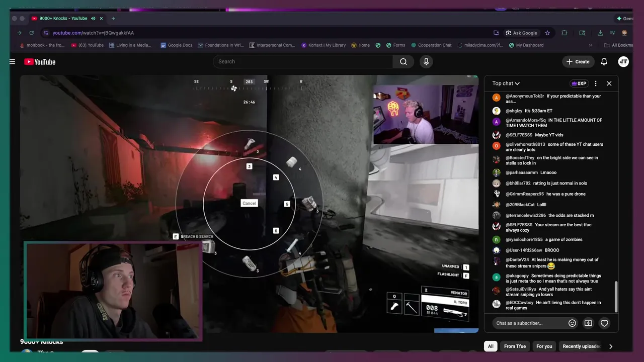Open the browser profile avatar
This screenshot has width=644, height=362.
pyautogui.click(x=624, y=33)
